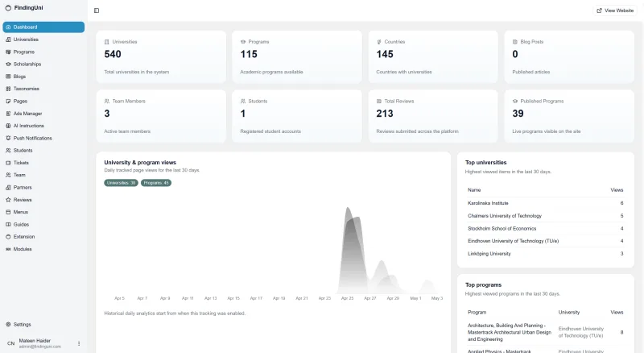Viewport: 644px width, 353px height.
Task: Click the Apr 25 chart axis label
Action: pos(347,298)
